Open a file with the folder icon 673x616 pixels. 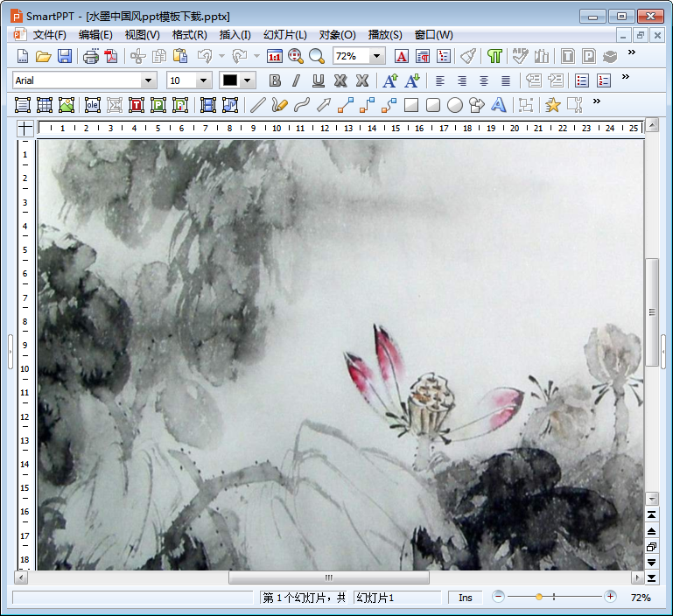pyautogui.click(x=44, y=56)
